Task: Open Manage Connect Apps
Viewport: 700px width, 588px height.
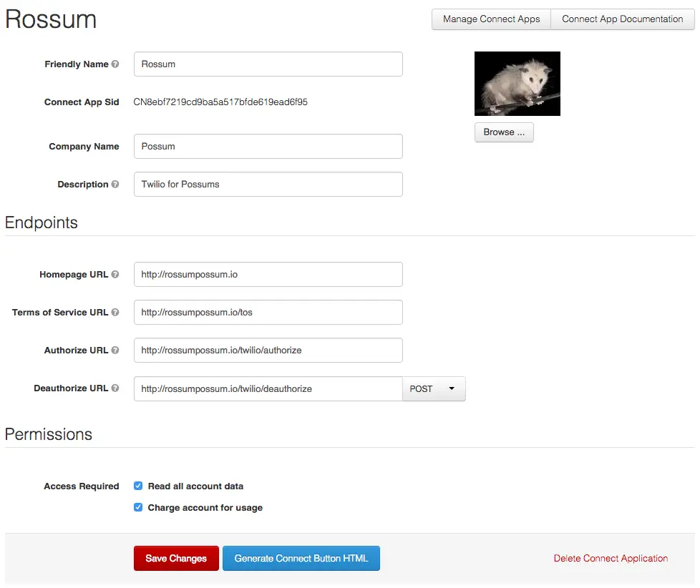Action: click(491, 19)
